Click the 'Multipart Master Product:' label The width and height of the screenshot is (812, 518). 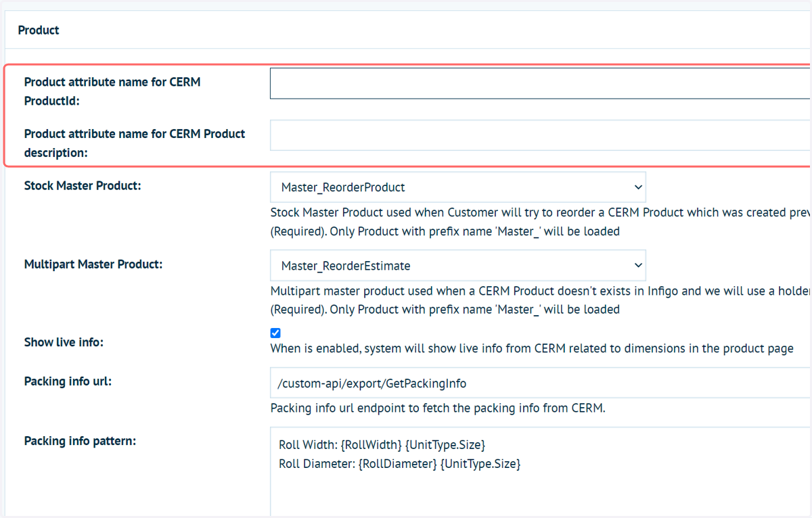(x=93, y=264)
